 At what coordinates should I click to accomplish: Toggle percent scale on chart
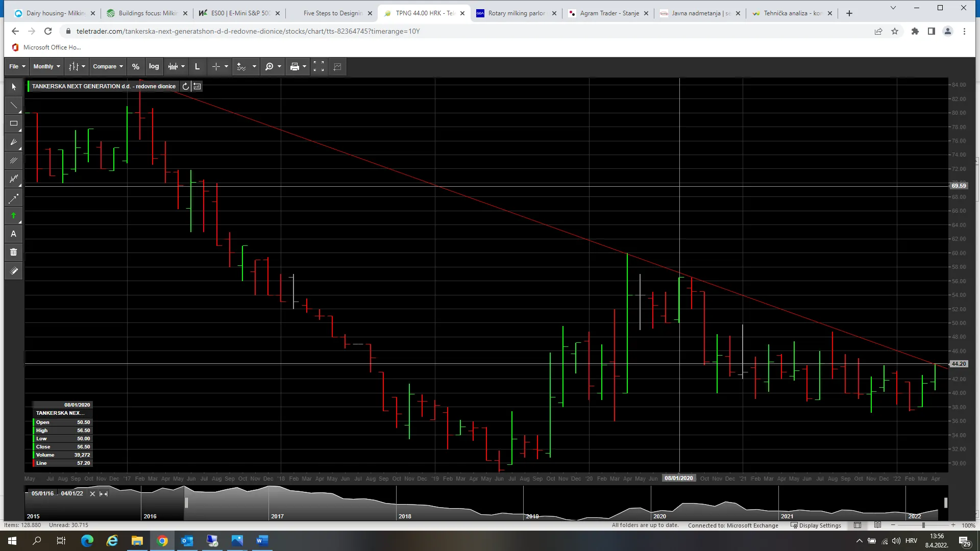(x=135, y=66)
